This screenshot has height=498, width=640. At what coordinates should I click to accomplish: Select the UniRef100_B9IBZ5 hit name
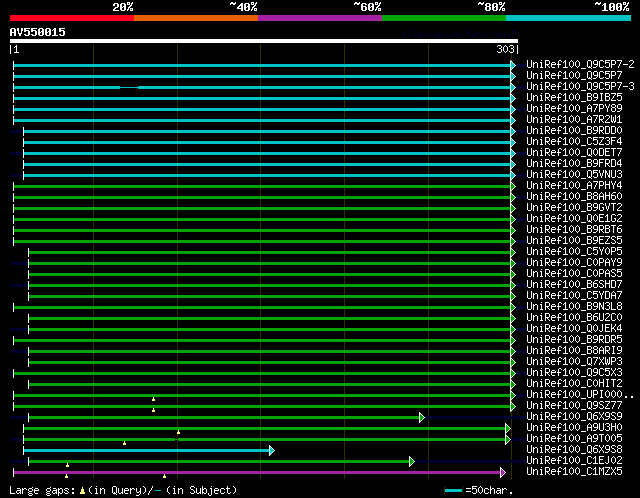click(x=574, y=97)
